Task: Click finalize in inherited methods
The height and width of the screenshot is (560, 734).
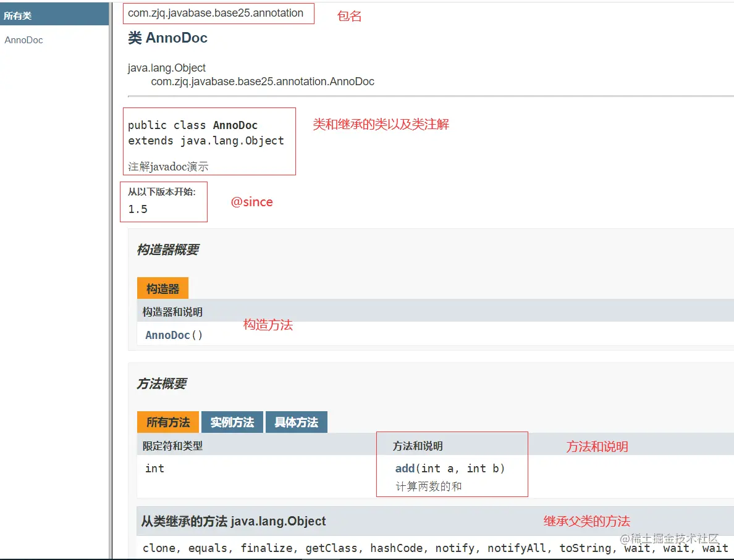Action: [x=266, y=548]
